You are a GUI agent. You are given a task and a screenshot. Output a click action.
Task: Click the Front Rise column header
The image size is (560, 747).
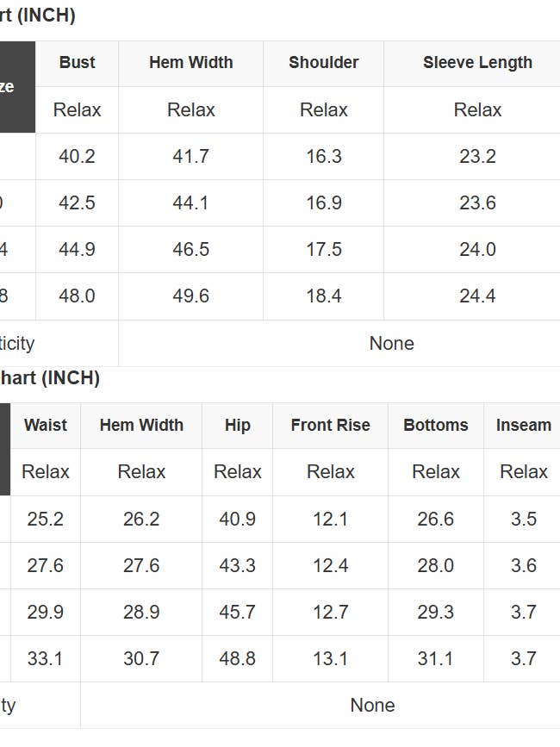330,426
